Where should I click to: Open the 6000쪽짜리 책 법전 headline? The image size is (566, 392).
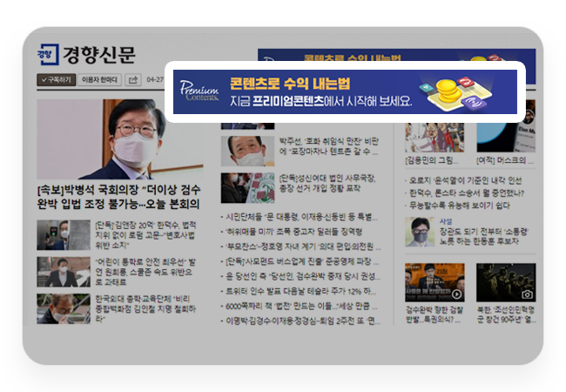pos(300,307)
